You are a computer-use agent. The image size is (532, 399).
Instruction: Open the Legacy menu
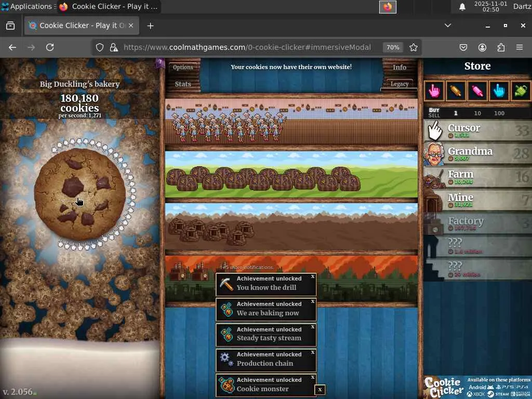click(x=400, y=84)
